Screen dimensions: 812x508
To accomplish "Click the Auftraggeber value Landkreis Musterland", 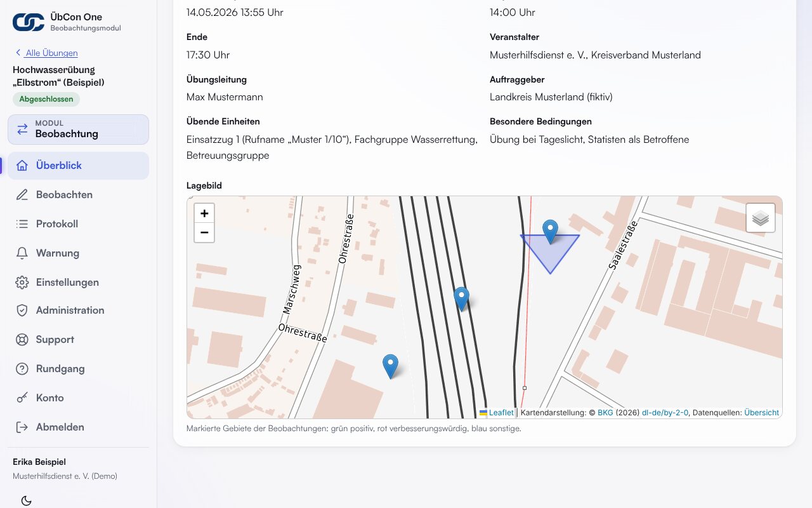I will click(551, 97).
